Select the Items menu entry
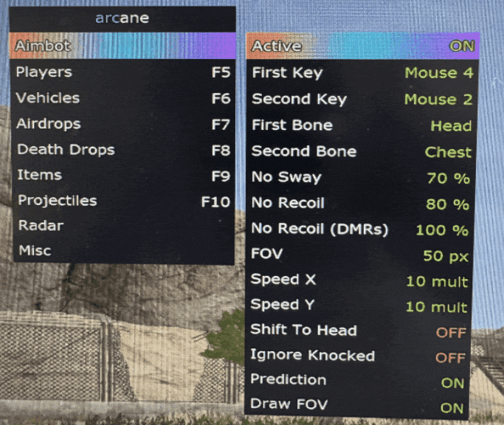The width and height of the screenshot is (504, 425). click(x=122, y=176)
